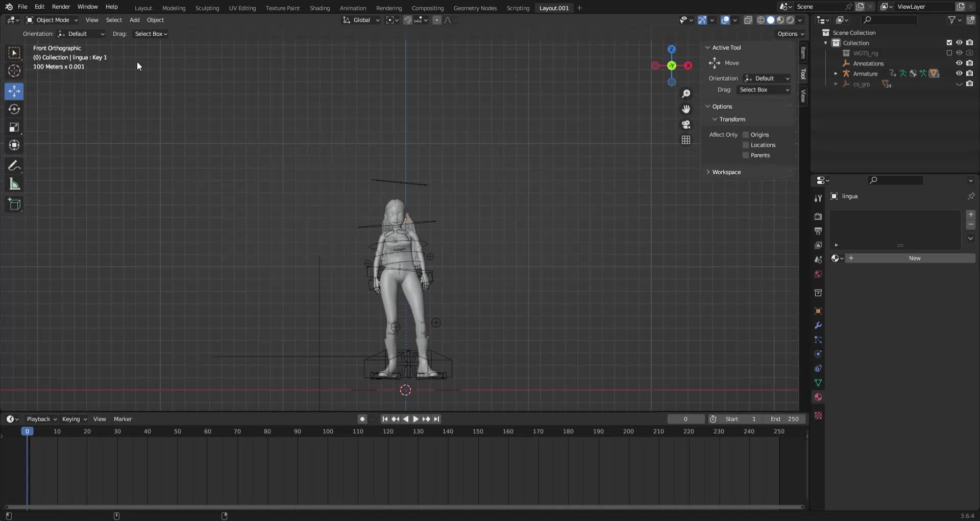
Task: Open the viewport Options button
Action: [x=790, y=34]
